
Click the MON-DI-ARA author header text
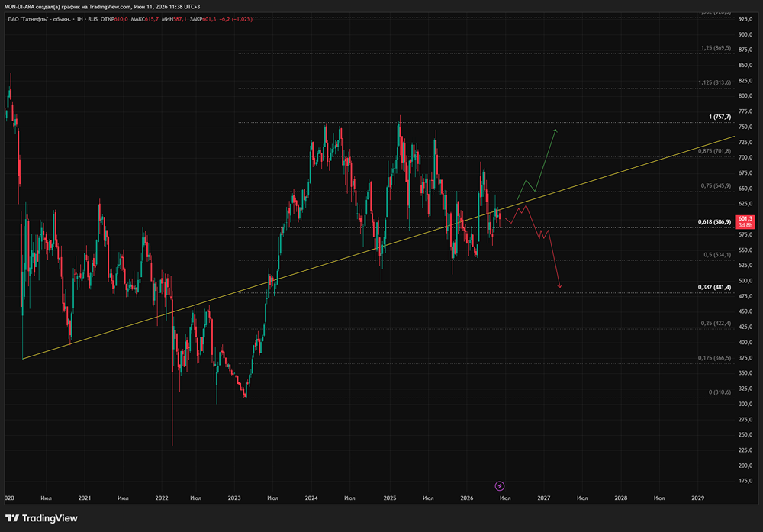[x=102, y=7]
